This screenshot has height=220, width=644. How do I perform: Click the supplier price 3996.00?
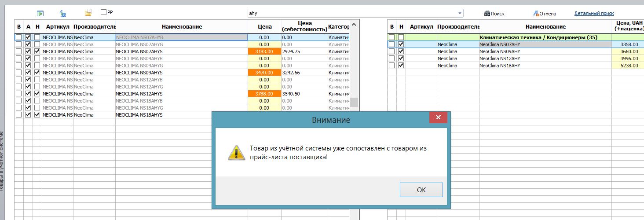click(629, 59)
